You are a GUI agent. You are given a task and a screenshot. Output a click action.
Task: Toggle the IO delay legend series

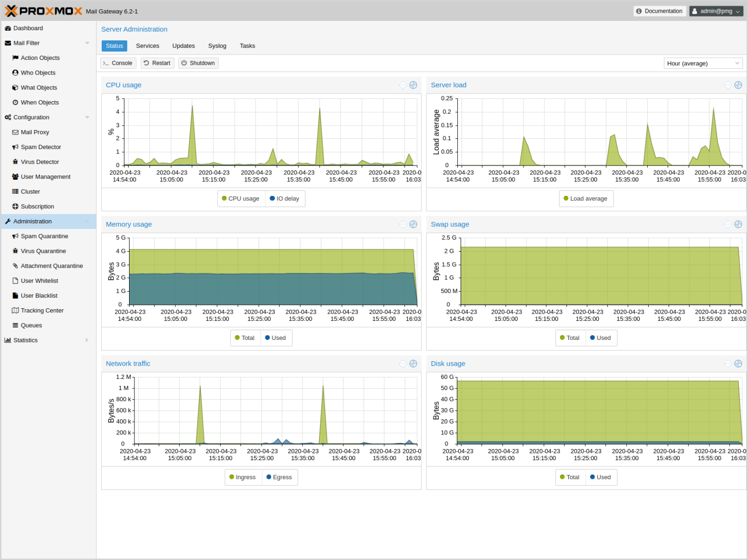pyautogui.click(x=285, y=199)
